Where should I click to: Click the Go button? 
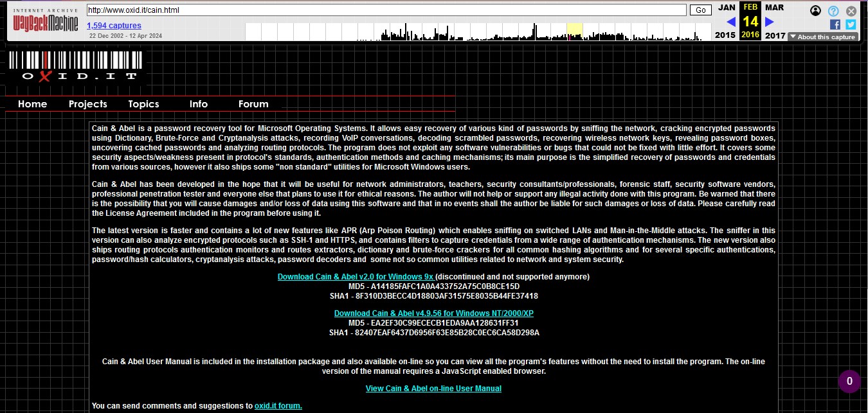tap(701, 10)
